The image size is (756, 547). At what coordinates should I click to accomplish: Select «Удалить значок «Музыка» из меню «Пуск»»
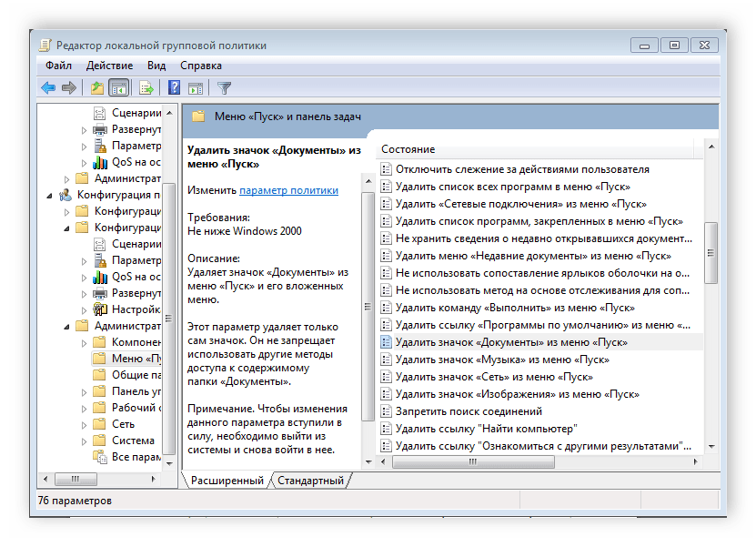tap(502, 360)
